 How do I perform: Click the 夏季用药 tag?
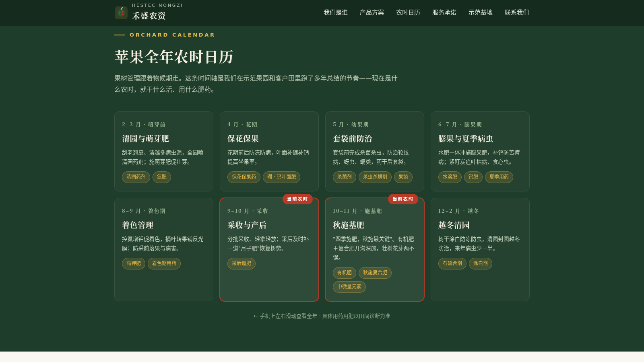click(499, 177)
